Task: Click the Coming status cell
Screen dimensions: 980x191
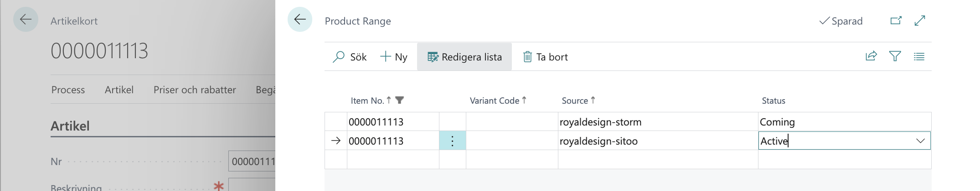Action: (843, 122)
